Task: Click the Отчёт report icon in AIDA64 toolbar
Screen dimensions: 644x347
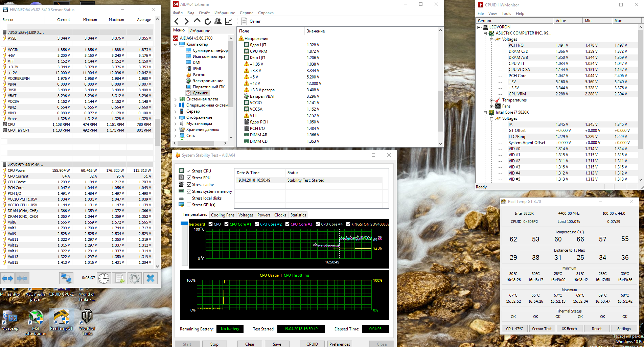Action: pos(244,21)
